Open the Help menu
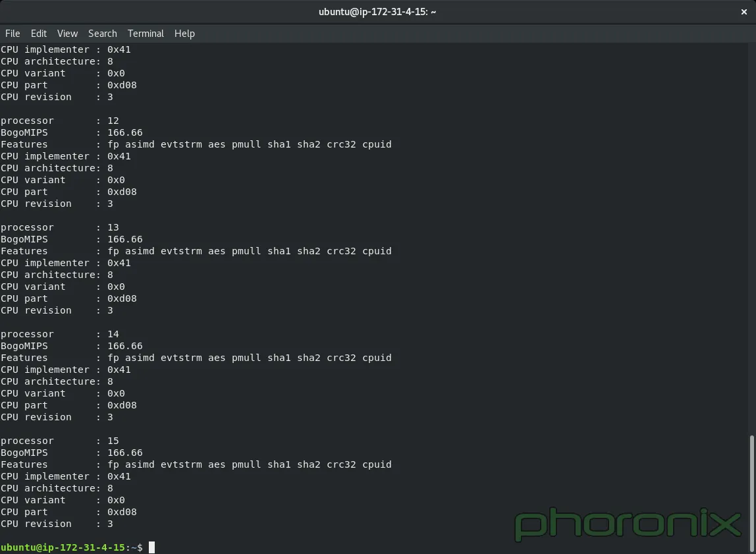Viewport: 756px width, 554px height. click(x=184, y=34)
